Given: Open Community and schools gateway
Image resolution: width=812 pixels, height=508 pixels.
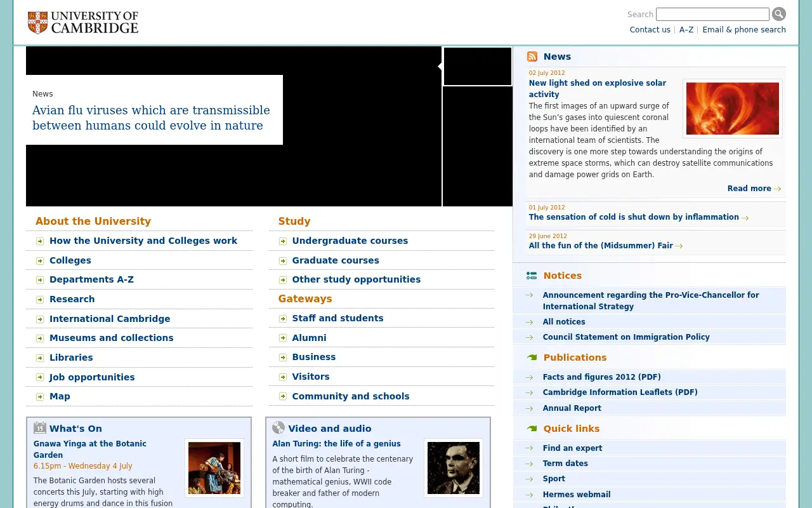Looking at the screenshot, I should [351, 396].
